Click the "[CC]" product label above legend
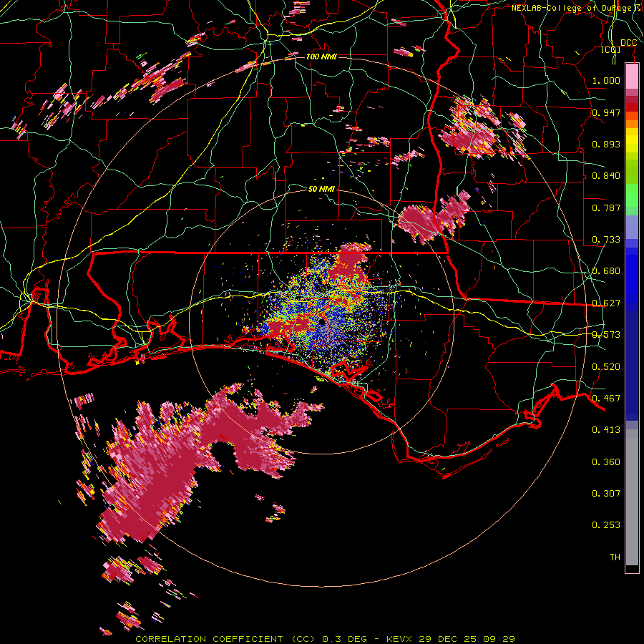 pyautogui.click(x=611, y=50)
